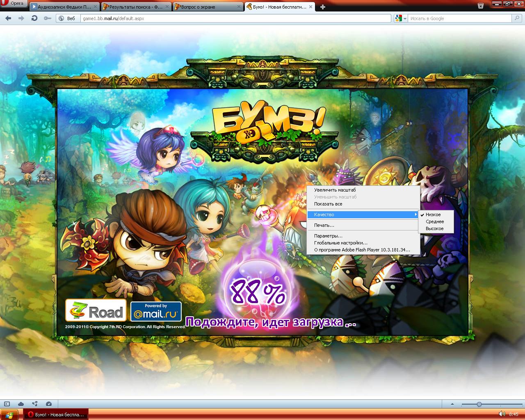Open Opera Unite icon in status bar
Viewport: 525px width, 420px height.
(35, 404)
